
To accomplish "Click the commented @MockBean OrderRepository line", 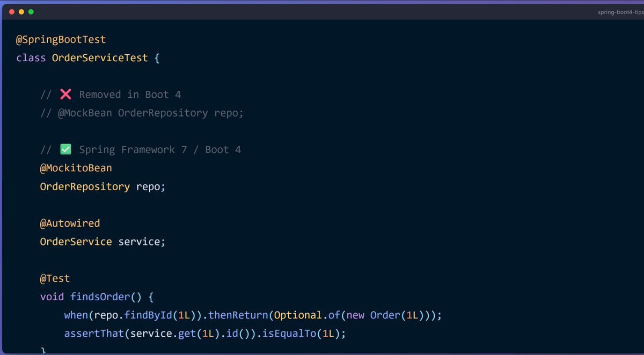I will [142, 113].
